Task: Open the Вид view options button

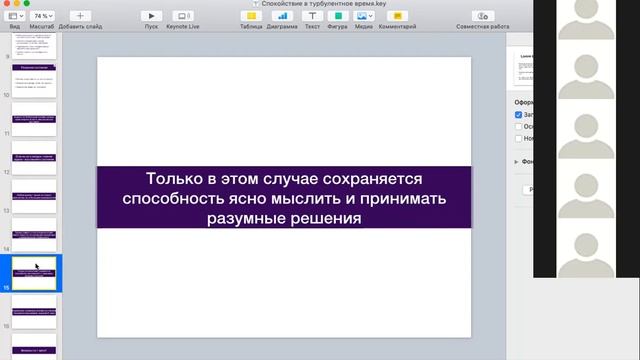Action: click(x=16, y=16)
